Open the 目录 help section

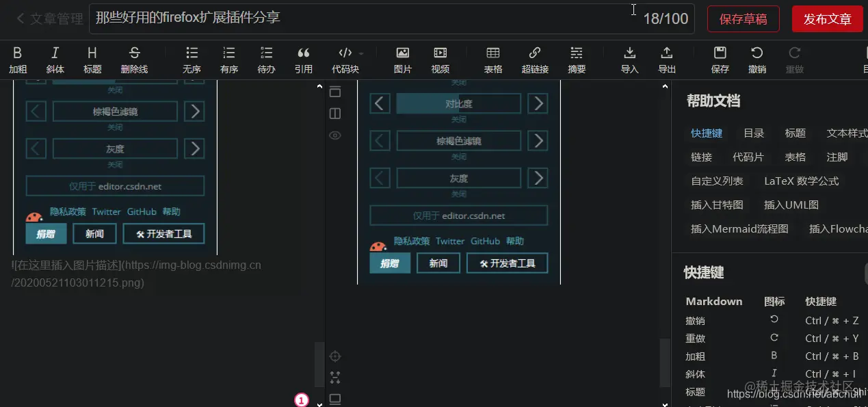click(753, 133)
